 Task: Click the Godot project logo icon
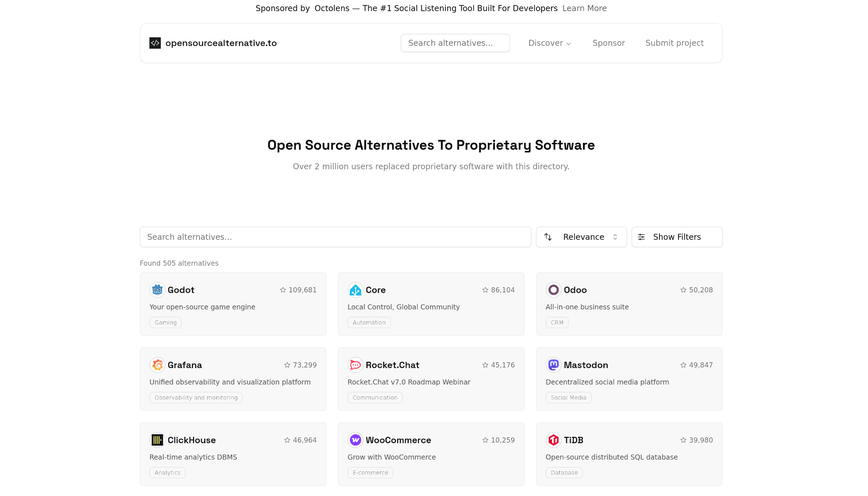click(x=157, y=290)
